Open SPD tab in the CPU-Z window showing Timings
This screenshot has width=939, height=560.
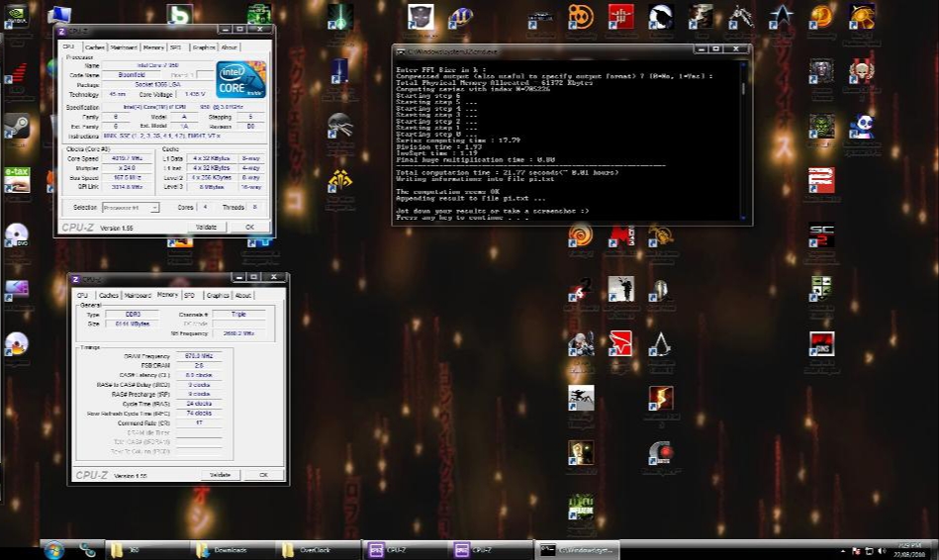(190, 295)
